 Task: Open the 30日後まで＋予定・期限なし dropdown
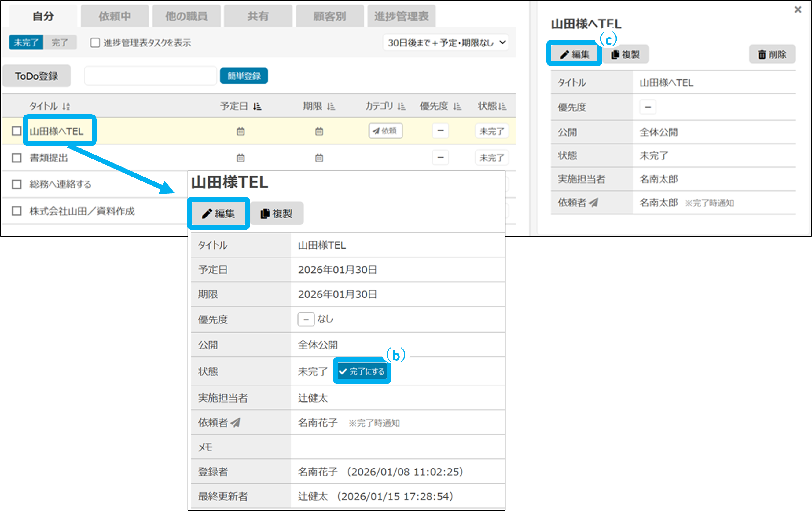446,43
